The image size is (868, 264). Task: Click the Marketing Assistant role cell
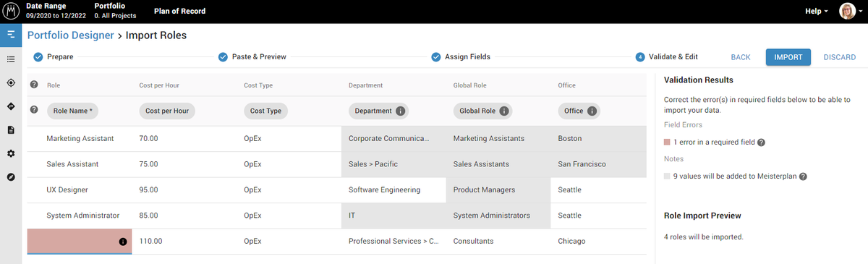(80, 138)
